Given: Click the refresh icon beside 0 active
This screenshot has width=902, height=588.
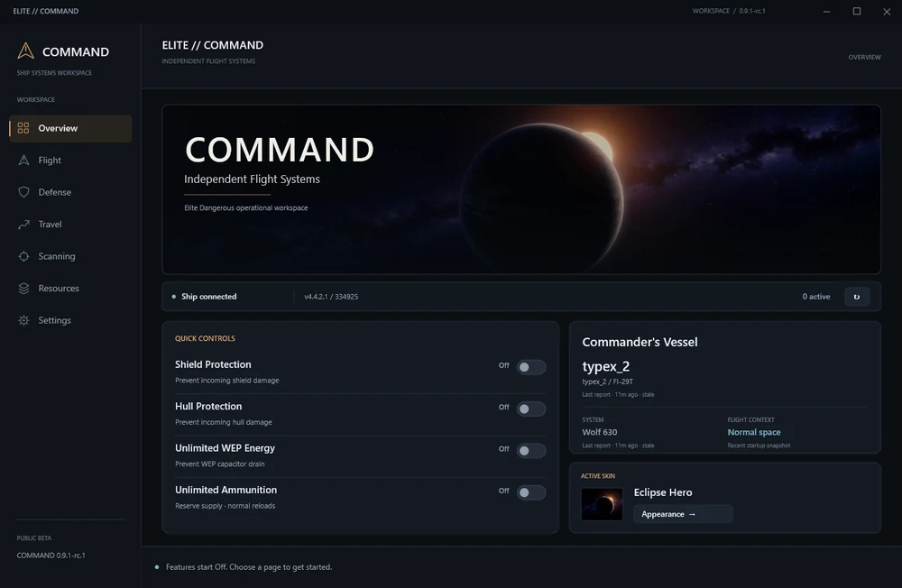Looking at the screenshot, I should point(857,297).
